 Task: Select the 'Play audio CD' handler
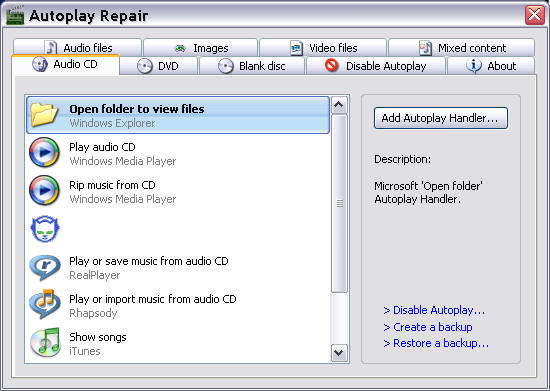pyautogui.click(x=178, y=153)
